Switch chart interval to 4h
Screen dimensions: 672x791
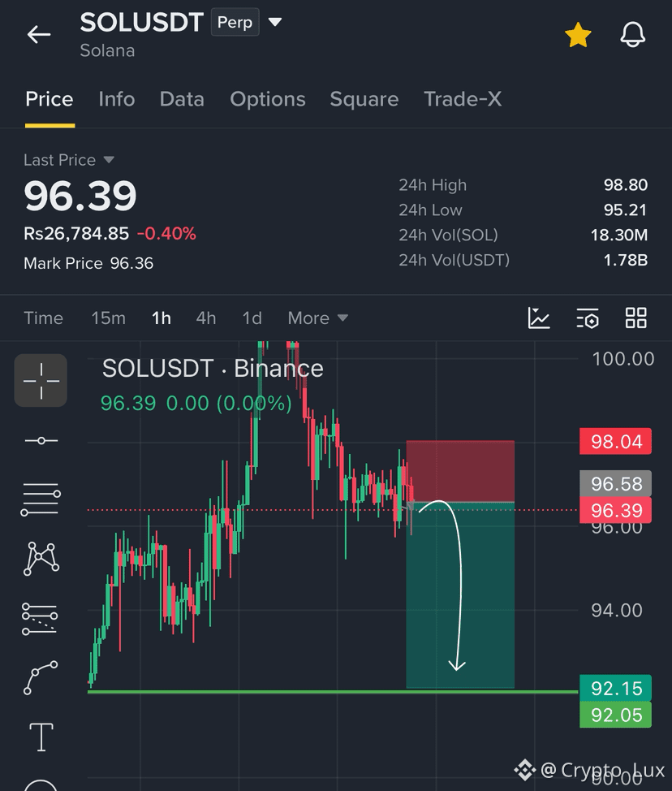point(205,318)
